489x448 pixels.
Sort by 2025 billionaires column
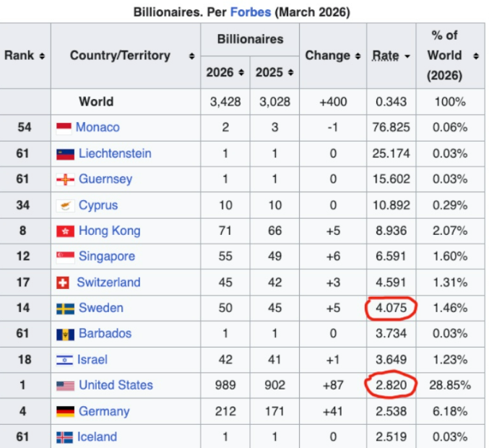click(290, 72)
